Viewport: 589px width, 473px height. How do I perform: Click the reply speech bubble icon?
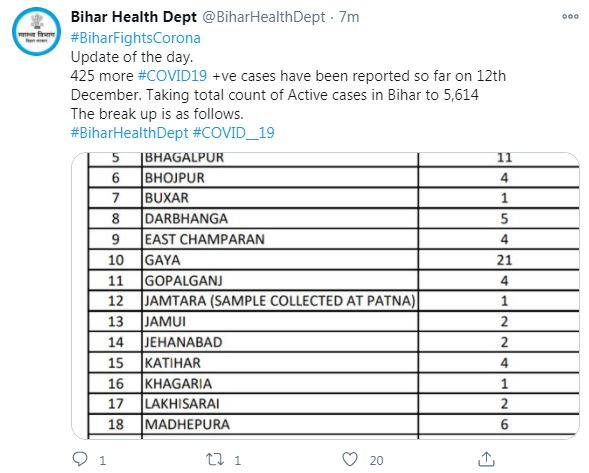(x=80, y=459)
